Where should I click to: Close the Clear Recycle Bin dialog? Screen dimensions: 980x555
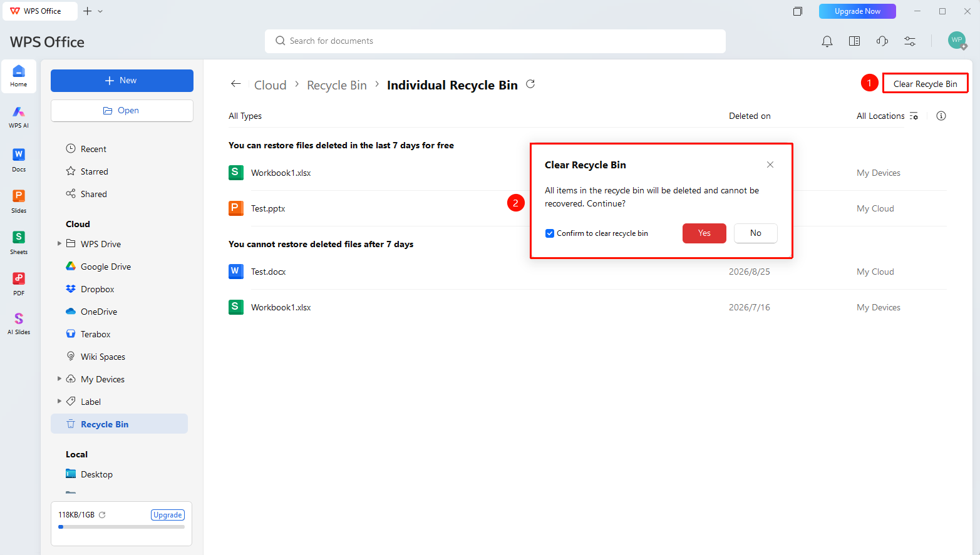[770, 165]
